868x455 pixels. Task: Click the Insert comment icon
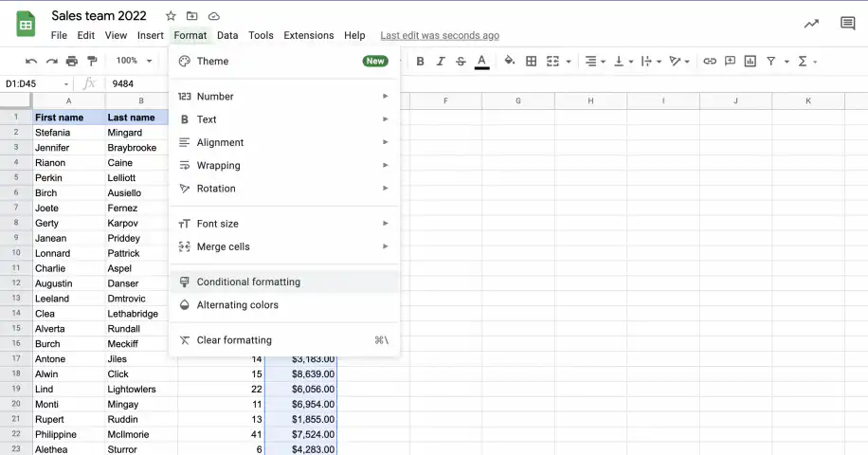pos(731,61)
